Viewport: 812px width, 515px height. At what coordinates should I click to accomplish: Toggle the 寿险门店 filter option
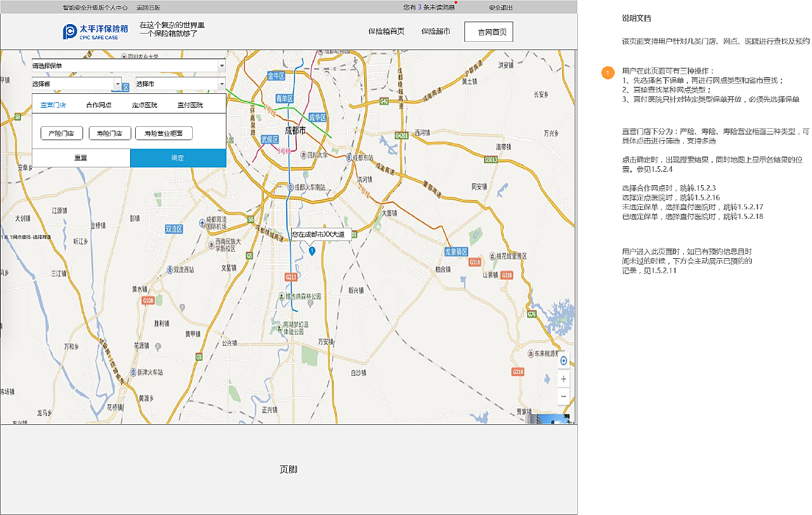click(x=110, y=133)
